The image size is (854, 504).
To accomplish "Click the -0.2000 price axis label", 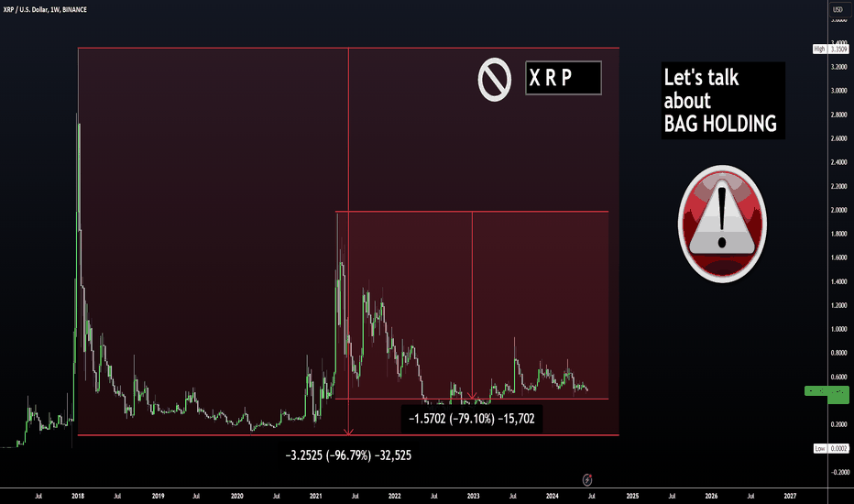I will tap(838, 472).
